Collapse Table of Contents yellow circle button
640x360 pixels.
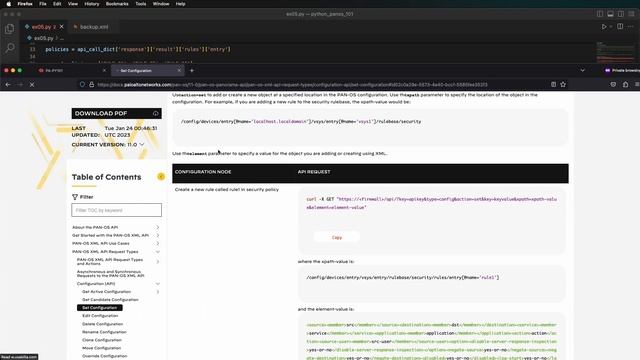coord(161,177)
